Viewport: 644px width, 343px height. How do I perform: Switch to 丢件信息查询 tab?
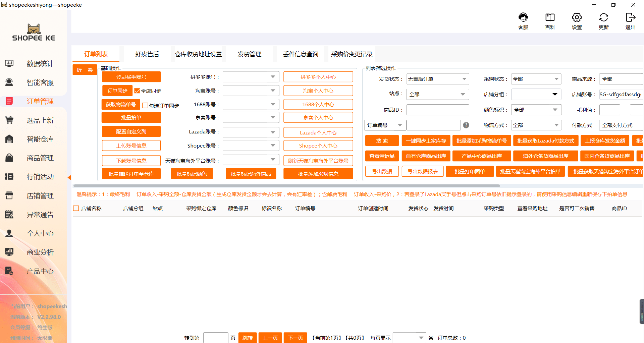coord(301,54)
